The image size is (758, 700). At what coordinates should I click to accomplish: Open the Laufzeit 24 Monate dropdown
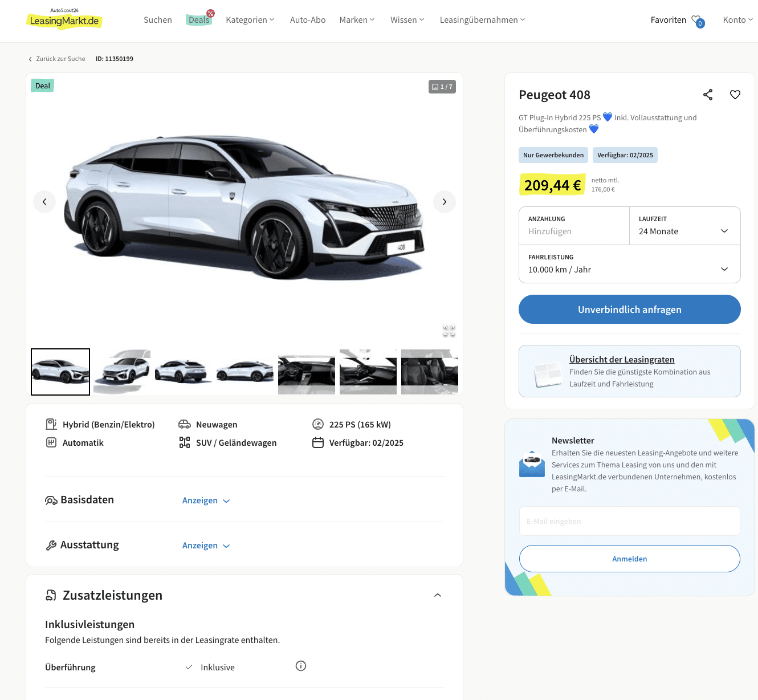coord(684,226)
